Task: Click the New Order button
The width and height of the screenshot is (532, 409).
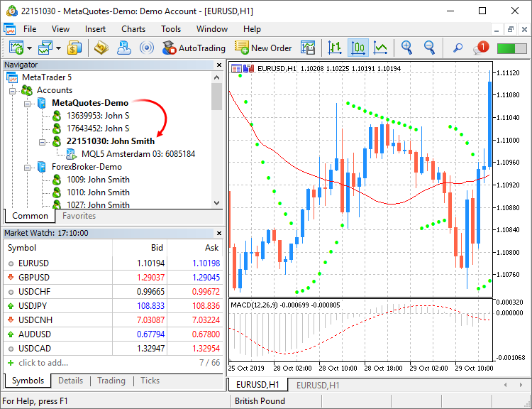Action: (x=263, y=48)
